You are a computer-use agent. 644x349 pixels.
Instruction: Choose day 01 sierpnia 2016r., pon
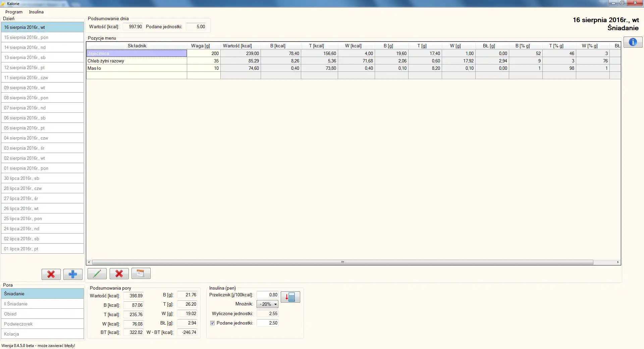click(42, 168)
